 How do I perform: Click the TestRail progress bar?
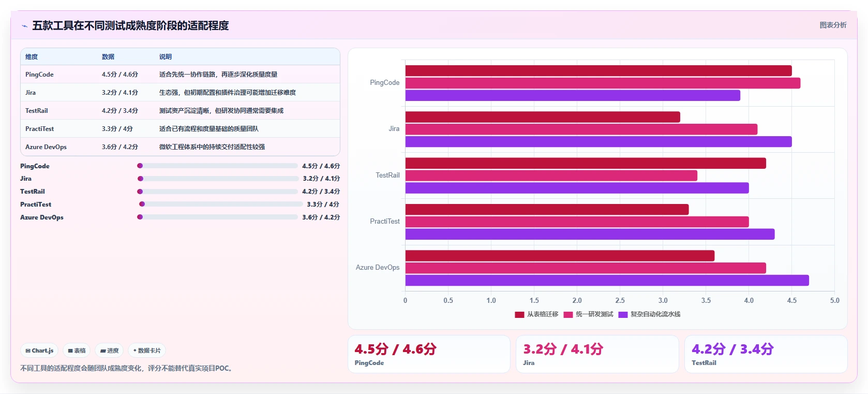point(217,192)
